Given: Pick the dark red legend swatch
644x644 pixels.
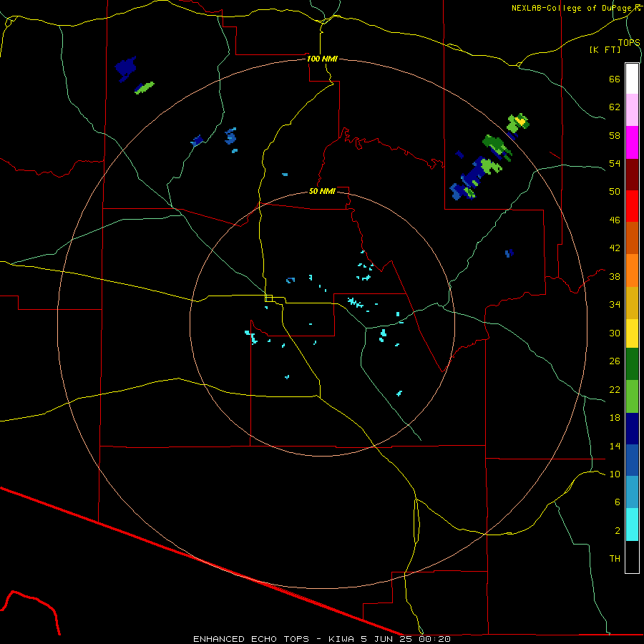Looking at the screenshot, I should pos(632,175).
